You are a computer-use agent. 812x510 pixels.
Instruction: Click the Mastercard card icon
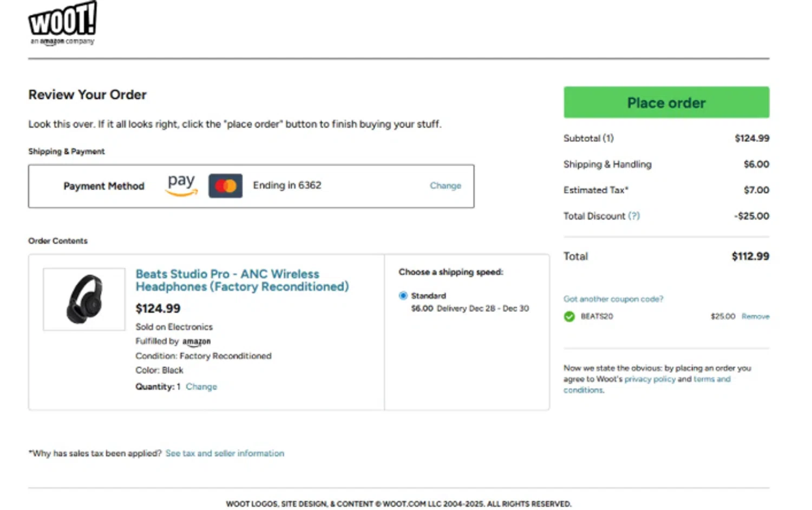click(x=225, y=186)
